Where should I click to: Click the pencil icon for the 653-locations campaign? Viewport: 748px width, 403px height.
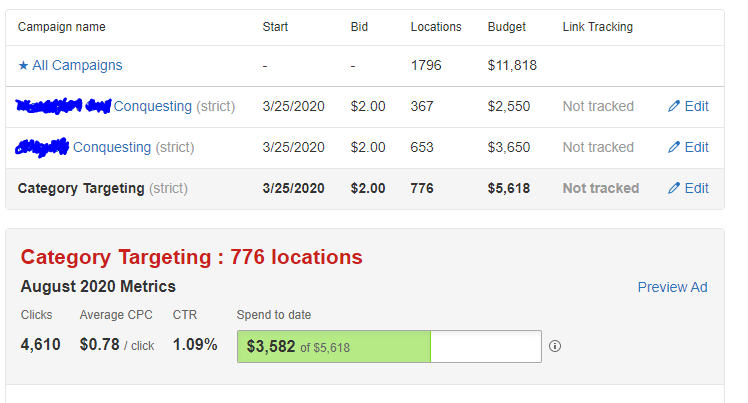674,147
